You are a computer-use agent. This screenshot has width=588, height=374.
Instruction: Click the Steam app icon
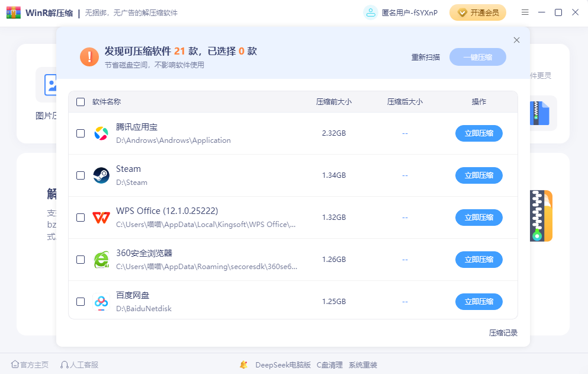[x=101, y=175]
